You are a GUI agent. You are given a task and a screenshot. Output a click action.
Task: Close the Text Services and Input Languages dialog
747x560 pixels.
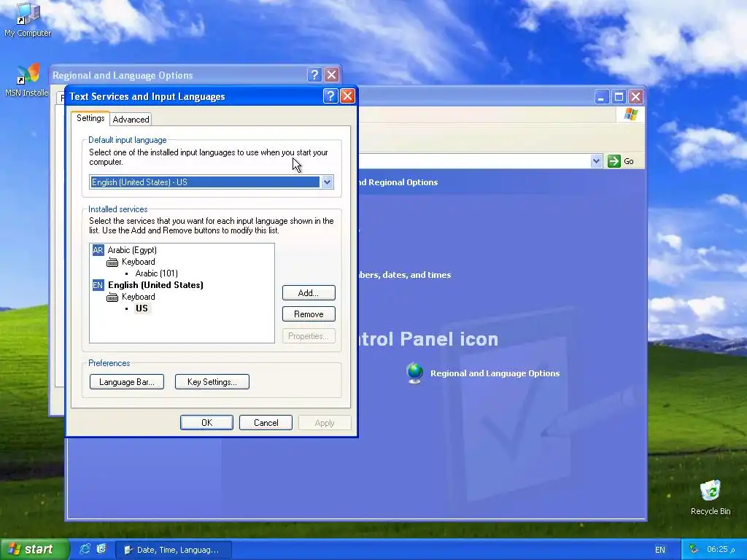[348, 96]
